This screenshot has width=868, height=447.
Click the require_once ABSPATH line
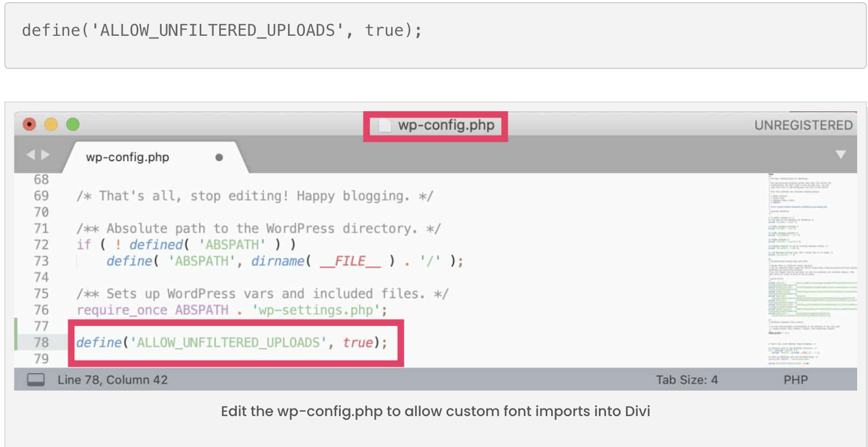pos(232,310)
